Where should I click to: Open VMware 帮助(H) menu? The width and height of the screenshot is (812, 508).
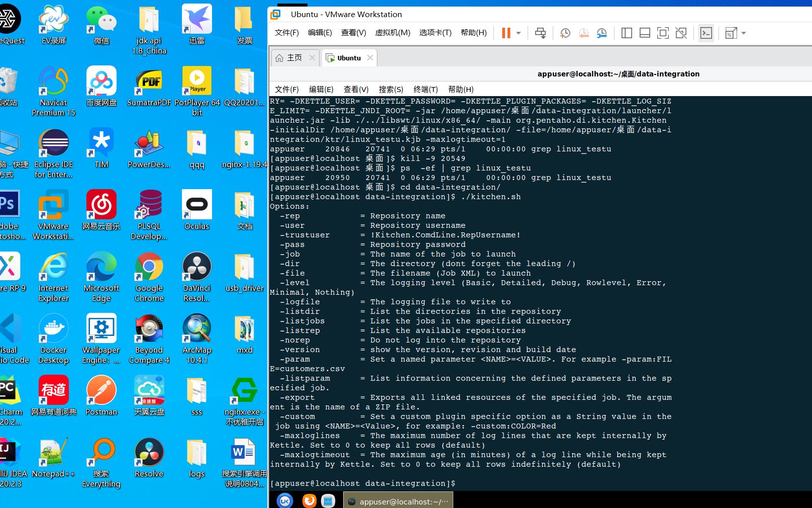[x=473, y=33]
